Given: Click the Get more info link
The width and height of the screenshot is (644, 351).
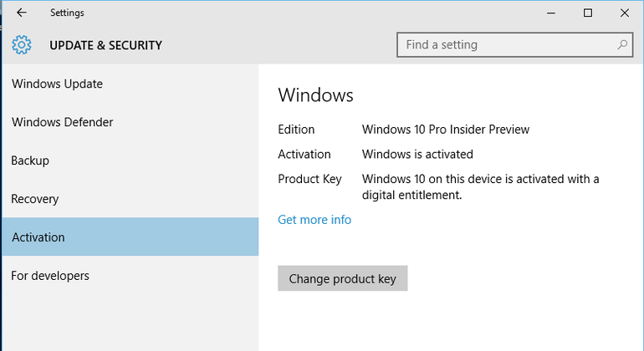Looking at the screenshot, I should point(314,220).
